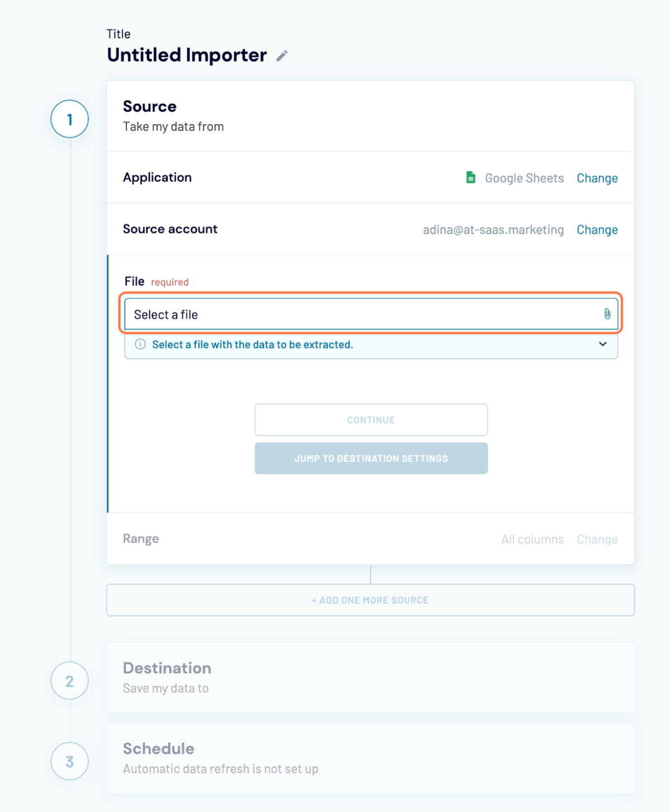Click the info icon next to the file hint
Screen dimensions: 671x812
140,345
